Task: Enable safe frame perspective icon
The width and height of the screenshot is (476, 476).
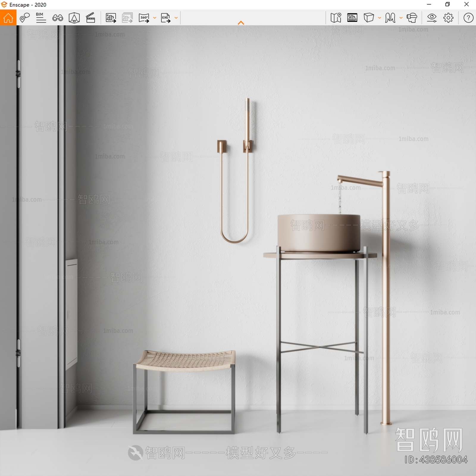Action: pos(74,18)
